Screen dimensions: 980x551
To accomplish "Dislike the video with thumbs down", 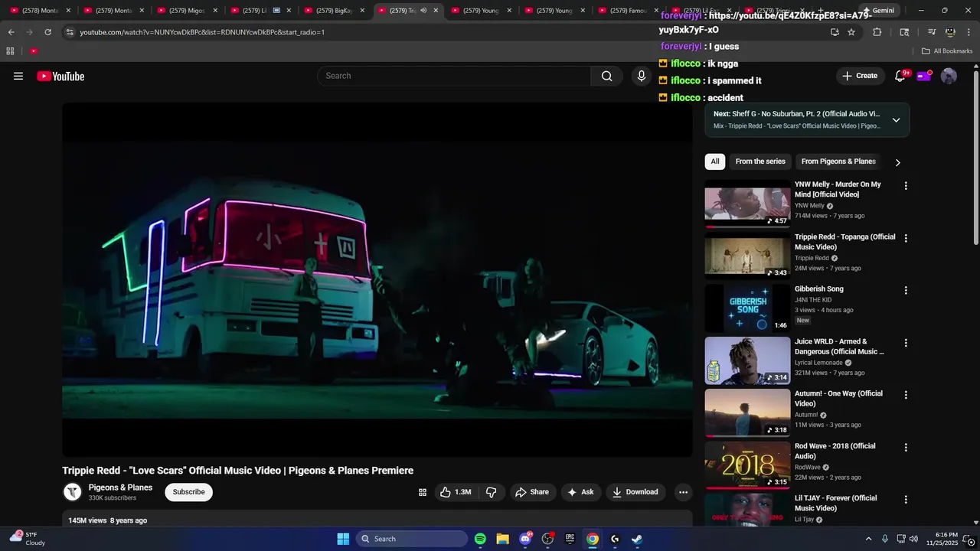I will 492,492.
